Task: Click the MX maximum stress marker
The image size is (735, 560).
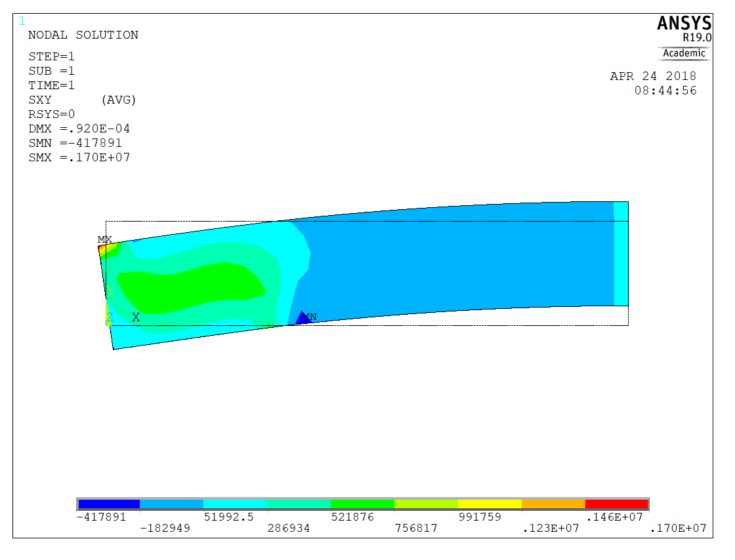Action: click(x=104, y=239)
